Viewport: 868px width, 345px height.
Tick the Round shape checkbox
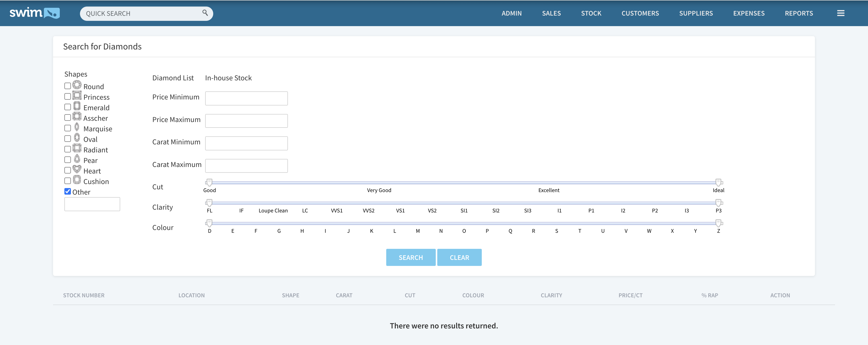tap(67, 86)
